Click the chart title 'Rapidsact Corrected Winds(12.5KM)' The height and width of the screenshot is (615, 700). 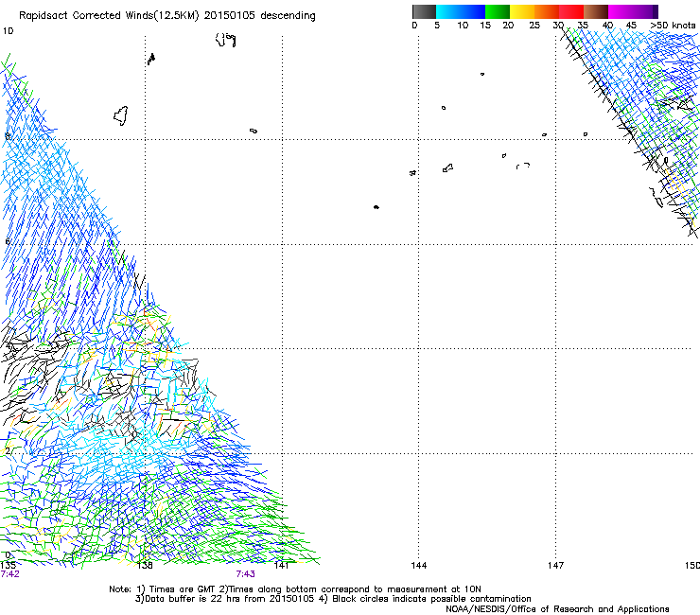click(x=109, y=16)
